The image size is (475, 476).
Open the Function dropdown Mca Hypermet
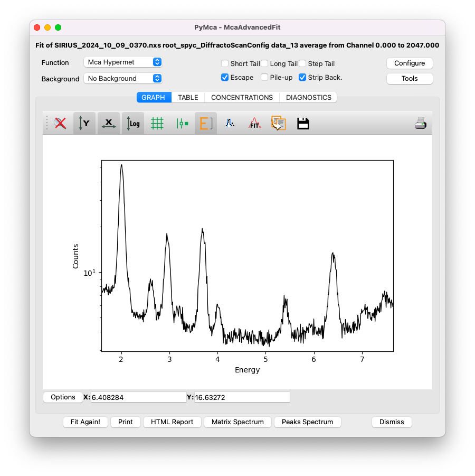click(123, 62)
